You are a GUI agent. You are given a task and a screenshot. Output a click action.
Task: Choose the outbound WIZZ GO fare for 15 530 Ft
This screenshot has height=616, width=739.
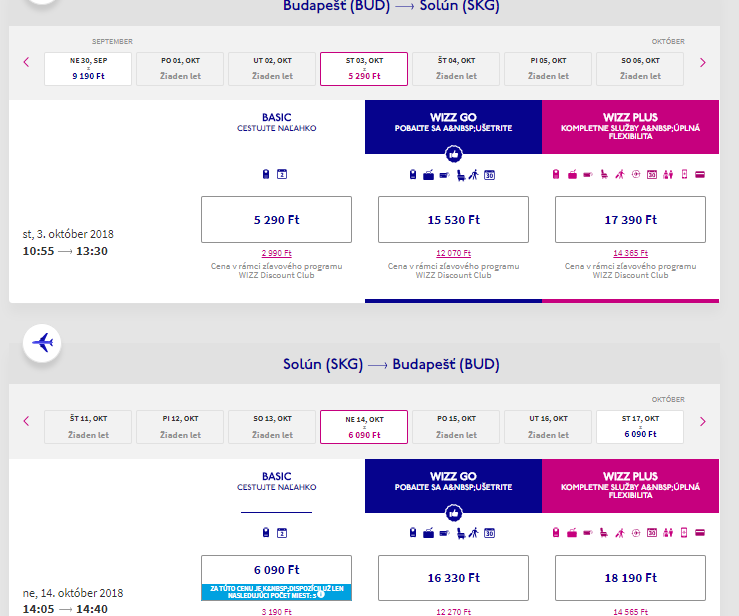coord(453,219)
